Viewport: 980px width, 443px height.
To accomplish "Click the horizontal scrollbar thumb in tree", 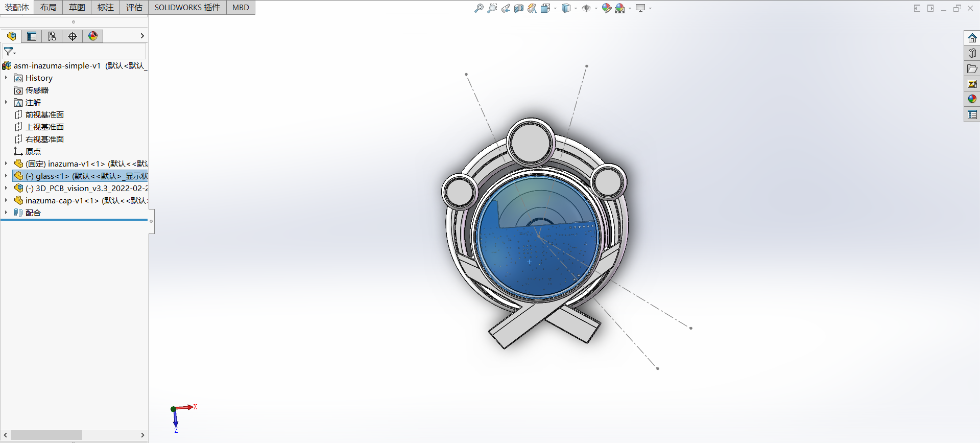I will pyautogui.click(x=46, y=435).
